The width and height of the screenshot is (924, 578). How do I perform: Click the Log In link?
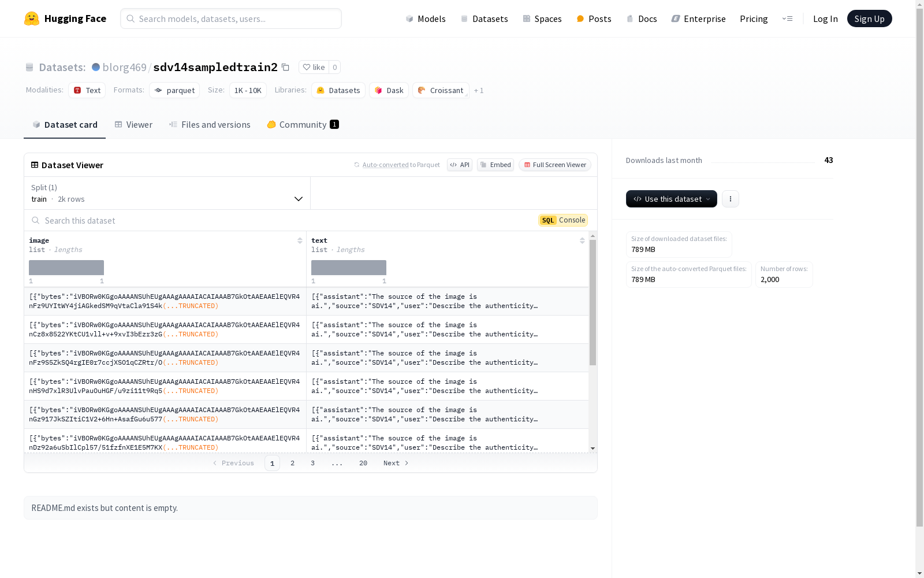pyautogui.click(x=825, y=18)
